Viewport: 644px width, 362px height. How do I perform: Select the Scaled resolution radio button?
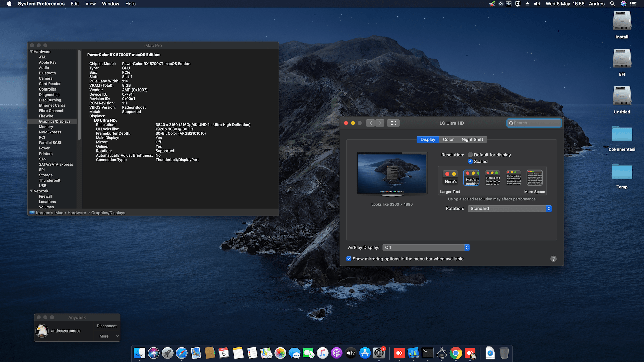[470, 161]
